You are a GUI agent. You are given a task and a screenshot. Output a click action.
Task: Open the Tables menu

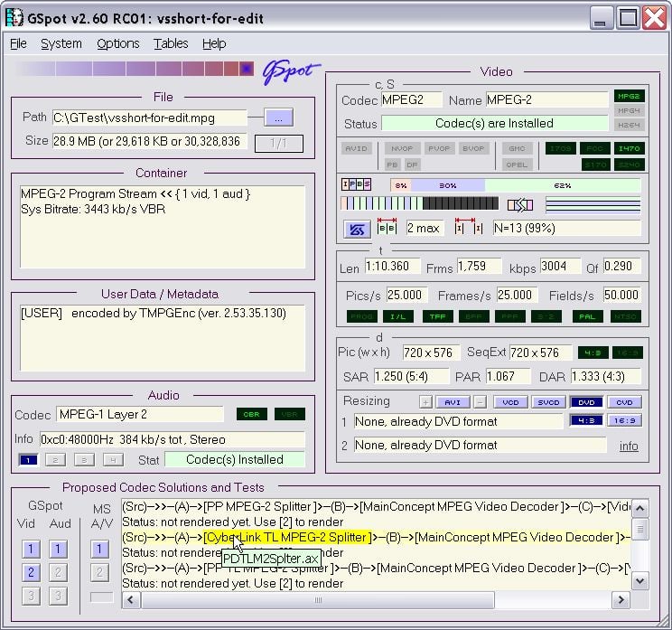click(171, 43)
